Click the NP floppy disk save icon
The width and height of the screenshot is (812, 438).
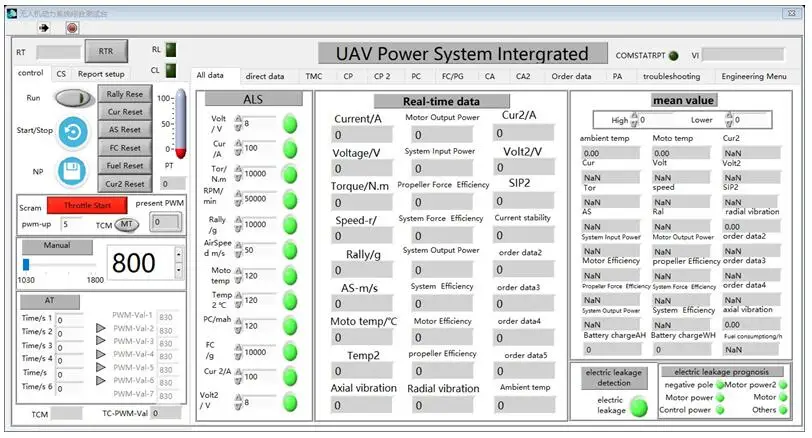tap(71, 171)
